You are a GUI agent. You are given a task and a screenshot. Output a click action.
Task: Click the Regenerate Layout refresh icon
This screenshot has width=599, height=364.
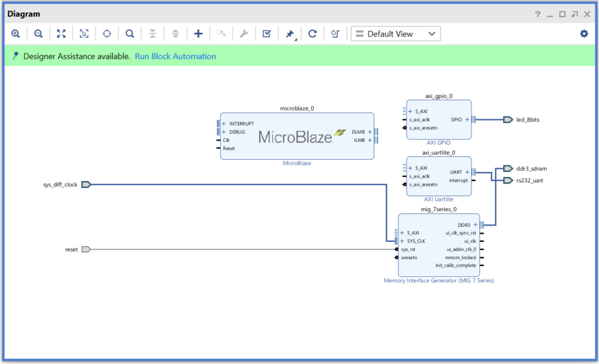coord(313,34)
